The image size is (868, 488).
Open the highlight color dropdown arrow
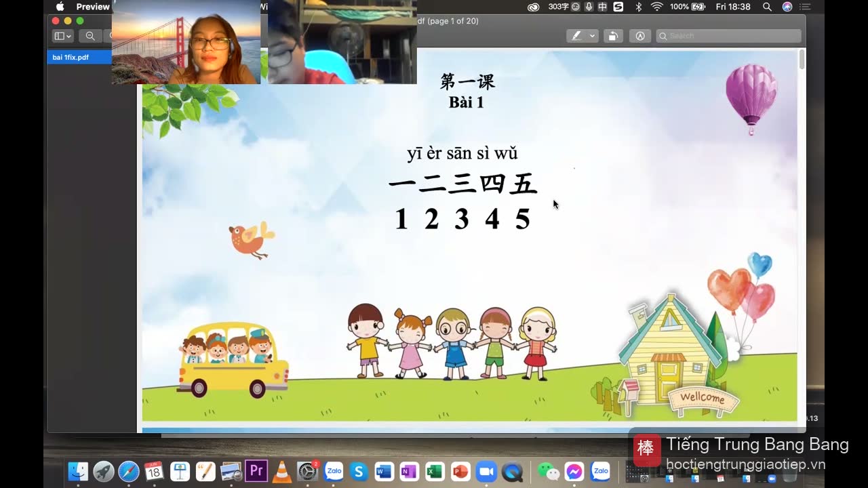point(592,36)
